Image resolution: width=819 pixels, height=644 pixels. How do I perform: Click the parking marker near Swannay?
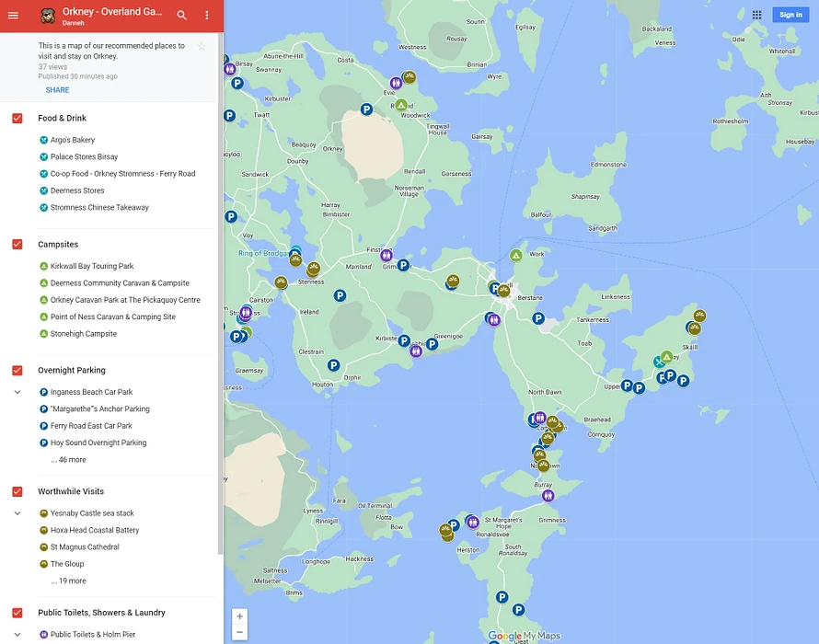tap(237, 83)
